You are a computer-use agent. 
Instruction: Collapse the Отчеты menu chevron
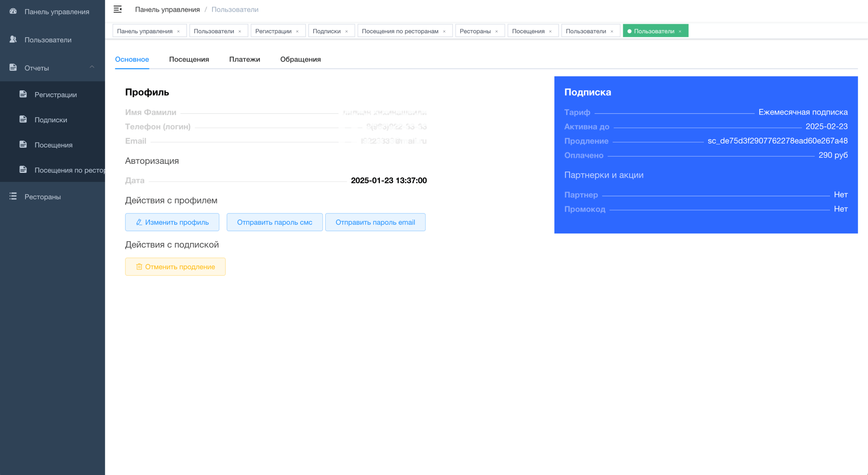tap(92, 67)
